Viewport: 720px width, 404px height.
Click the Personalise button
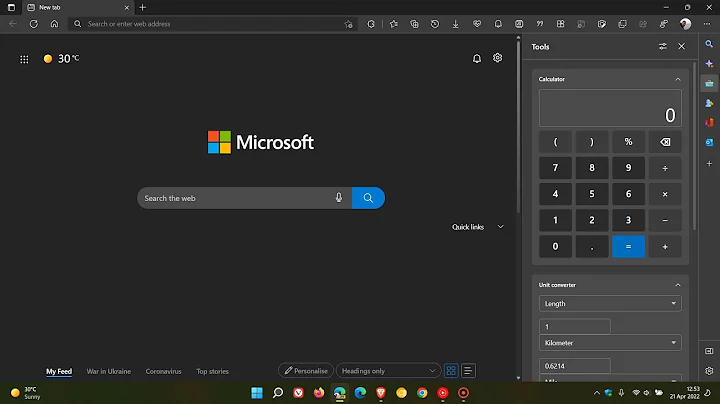coord(306,370)
